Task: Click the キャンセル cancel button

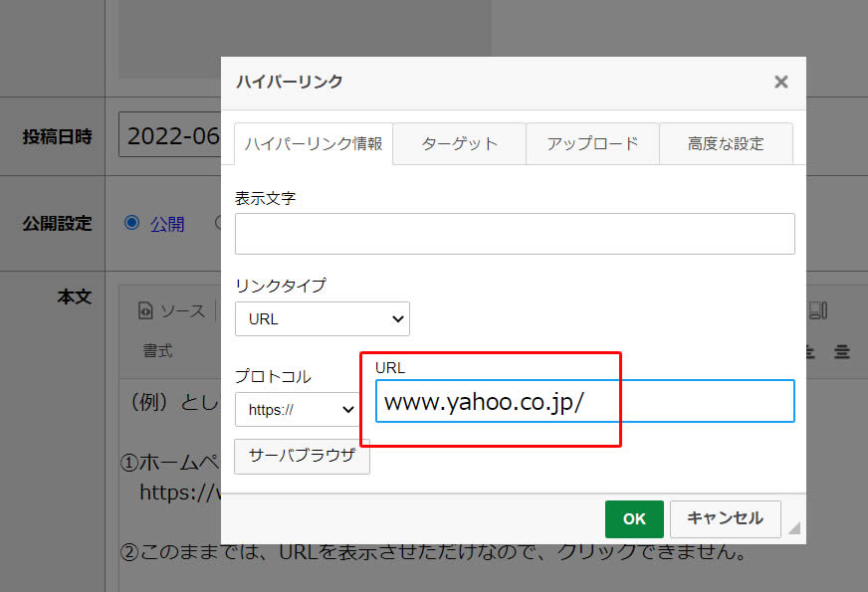Action: click(x=725, y=518)
